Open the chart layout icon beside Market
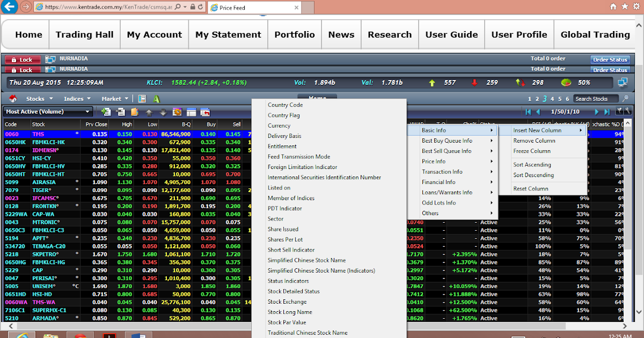The width and height of the screenshot is (644, 338). pos(142,99)
